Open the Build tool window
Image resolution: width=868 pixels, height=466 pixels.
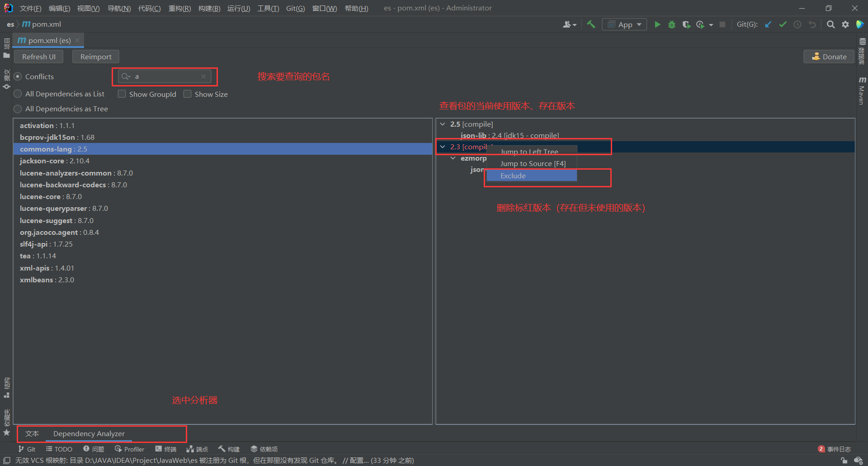tap(229, 449)
